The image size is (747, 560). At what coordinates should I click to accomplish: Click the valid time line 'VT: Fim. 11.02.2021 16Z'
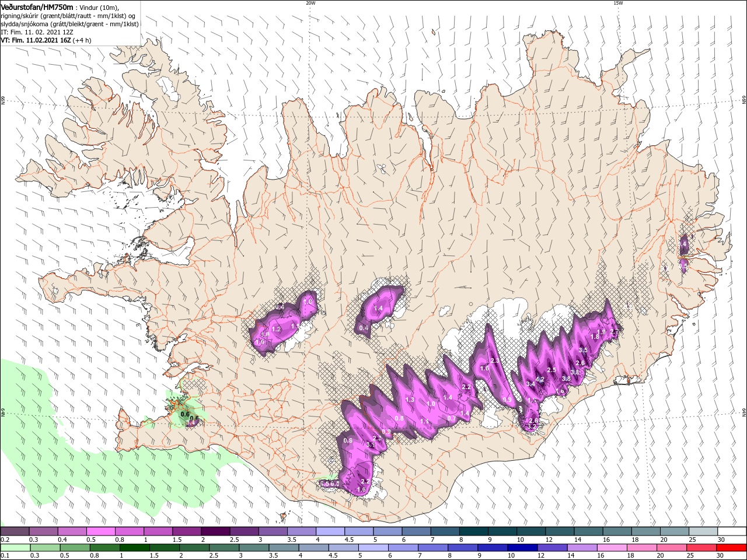point(36,40)
